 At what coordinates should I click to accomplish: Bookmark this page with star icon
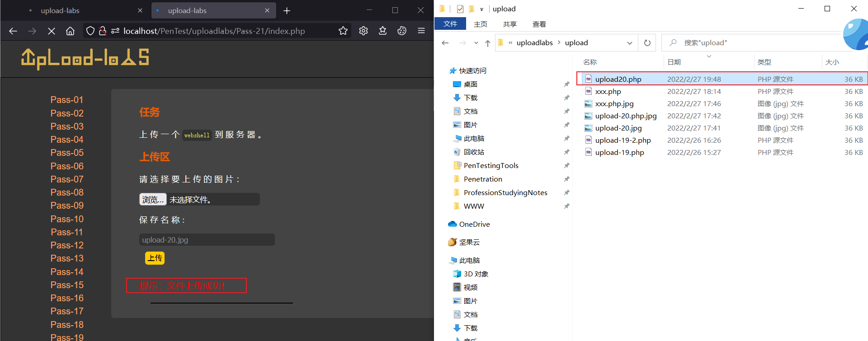coord(343,31)
